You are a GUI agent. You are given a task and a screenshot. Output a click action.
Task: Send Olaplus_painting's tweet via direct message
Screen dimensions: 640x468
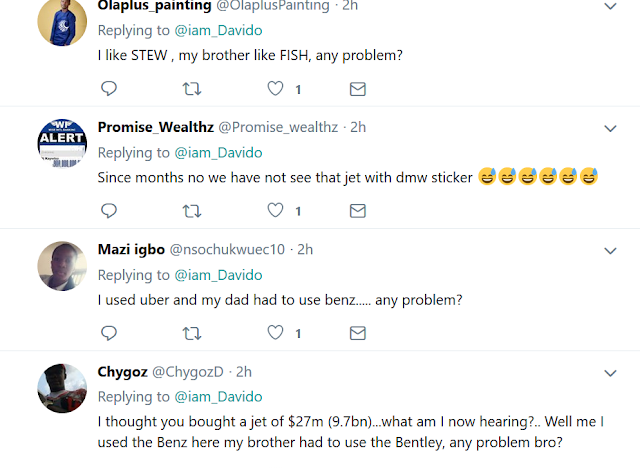pyautogui.click(x=357, y=89)
